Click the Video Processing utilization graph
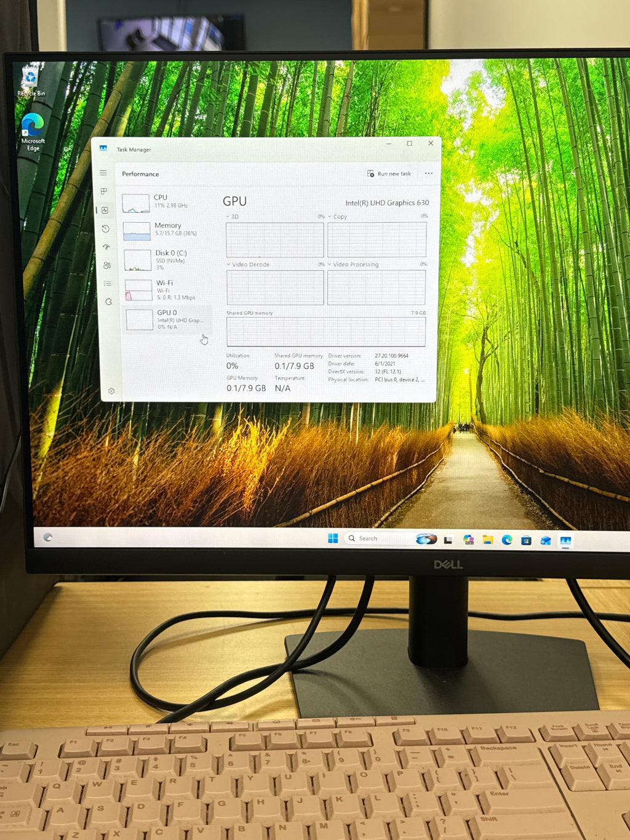Viewport: 630px width, 840px height. point(377,287)
